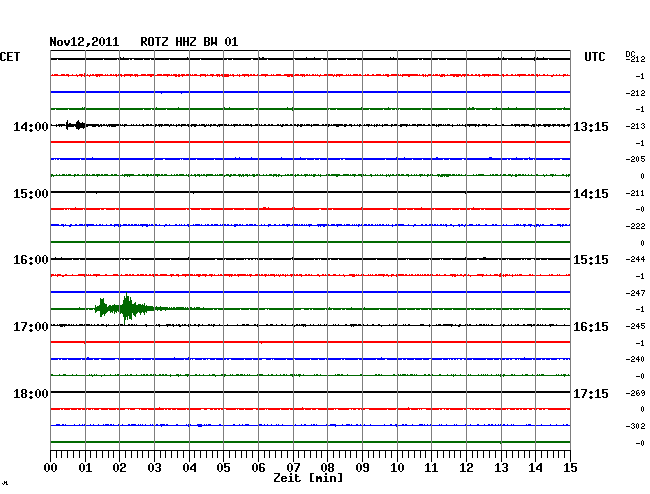Click the "09" minute axis label
This screenshot has height=494, width=650.
(x=362, y=467)
